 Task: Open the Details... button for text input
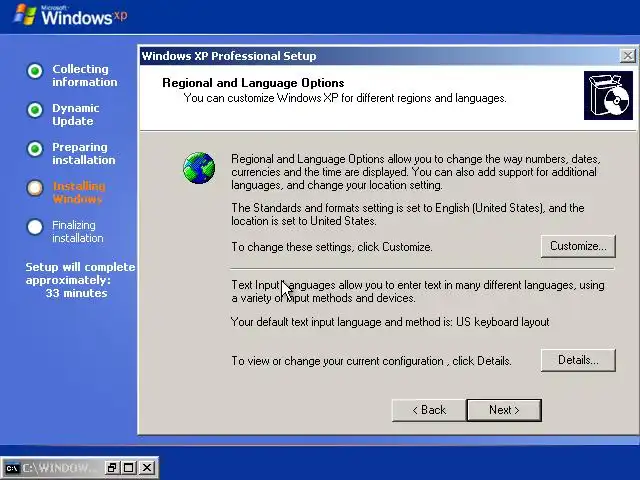[578, 360]
